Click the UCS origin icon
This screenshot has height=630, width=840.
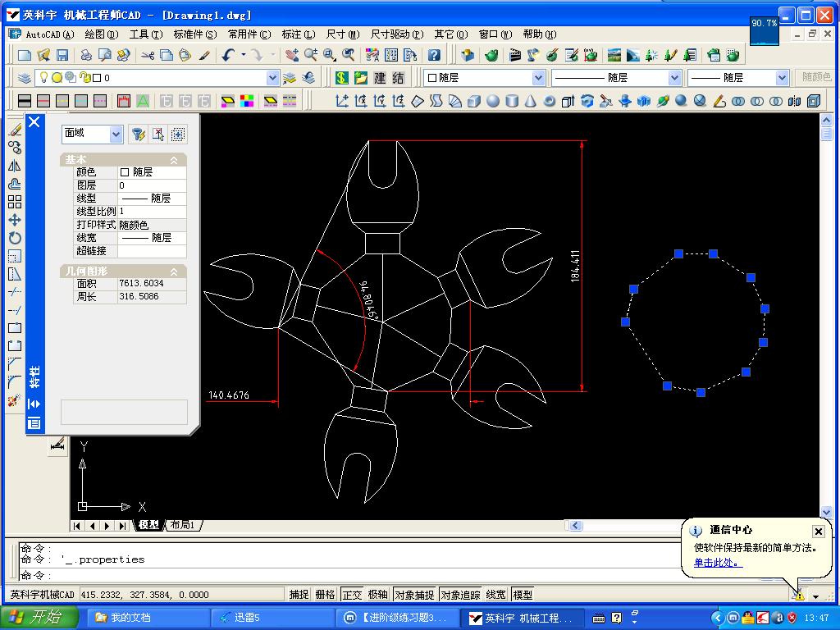[342, 101]
